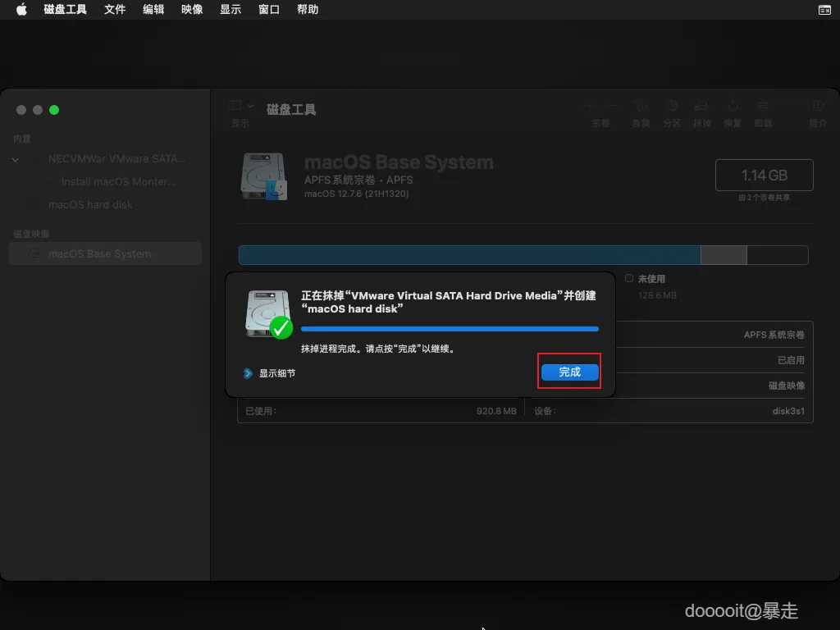Click the 128.6 MB unused value
Image resolution: width=840 pixels, height=630 pixels.
[x=657, y=295]
